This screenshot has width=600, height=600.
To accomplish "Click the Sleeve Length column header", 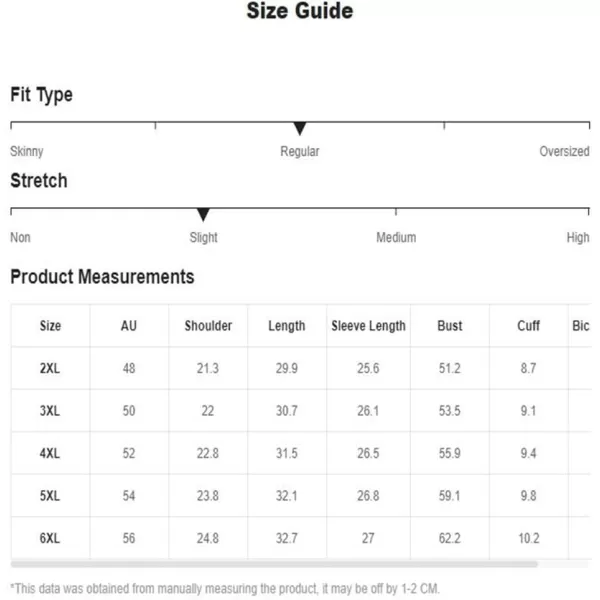I will (x=368, y=326).
